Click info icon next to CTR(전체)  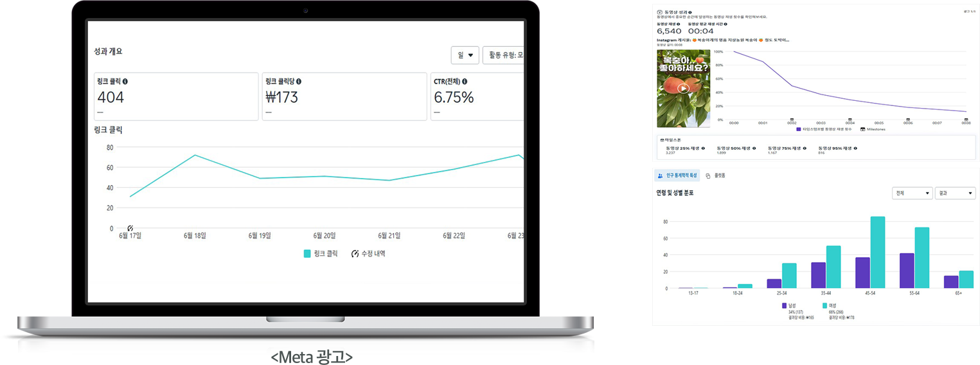(465, 82)
